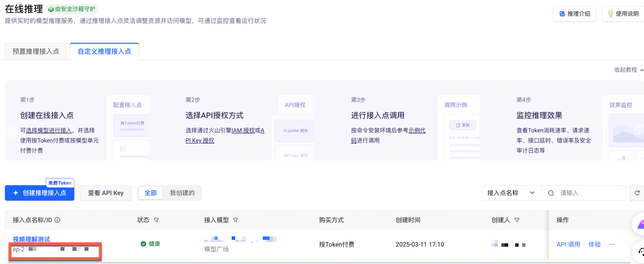The width and height of the screenshot is (644, 264).
Task: Click the filter icon next to 状态
Action: [156, 220]
